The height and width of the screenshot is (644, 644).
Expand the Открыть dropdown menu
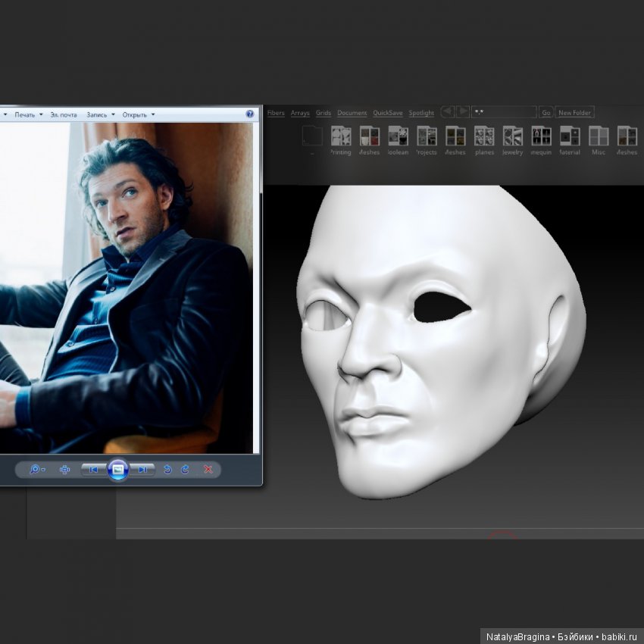[x=138, y=115]
